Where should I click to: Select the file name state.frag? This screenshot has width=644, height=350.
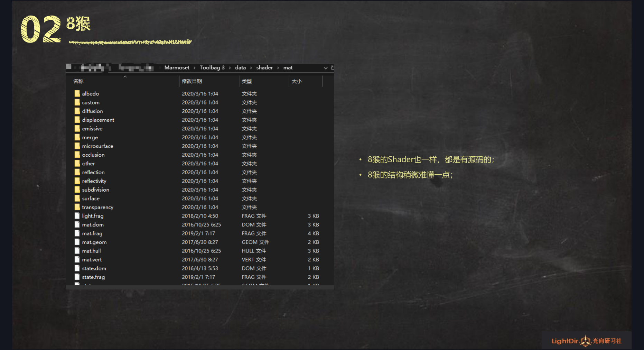click(x=93, y=277)
